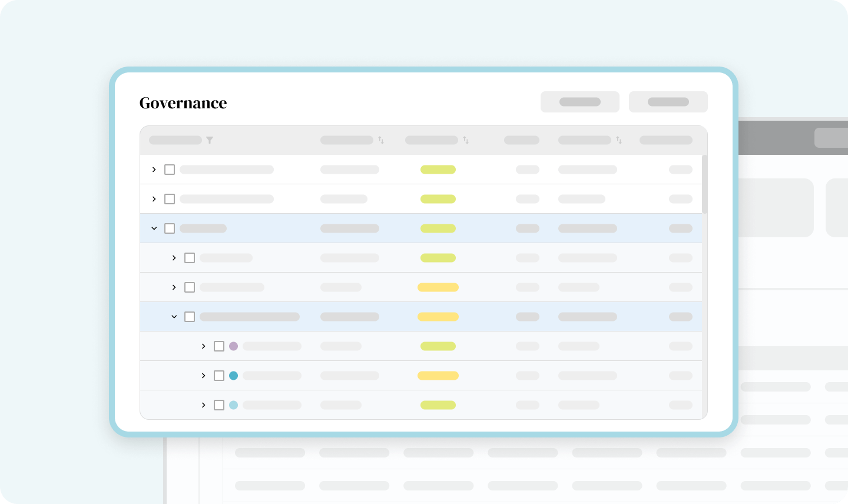
Task: Click the sort arrows on the fifth column header
Action: pyautogui.click(x=619, y=140)
